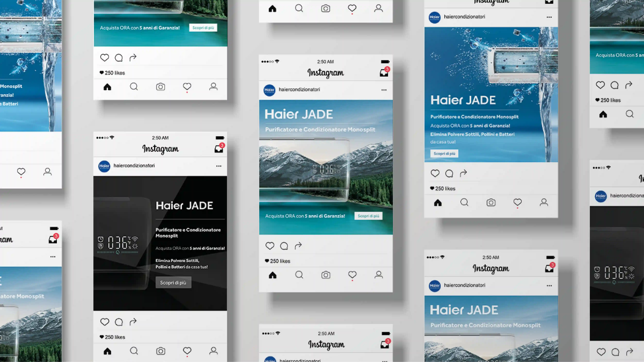Comment on top-cropped lake post in second column
Image resolution: width=644 pixels, height=362 pixels.
(119, 58)
